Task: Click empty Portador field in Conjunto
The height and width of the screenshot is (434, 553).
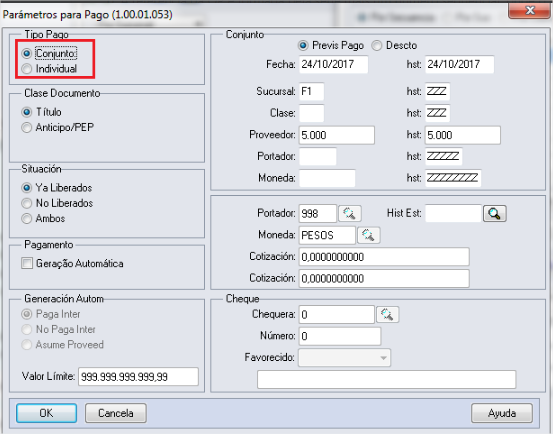Action: [317, 157]
